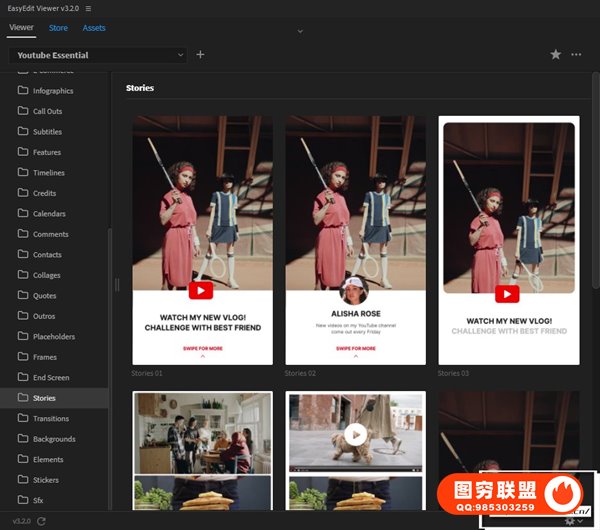Select the Stories 03 template thumbnail
This screenshot has width=600, height=530.
coord(509,240)
